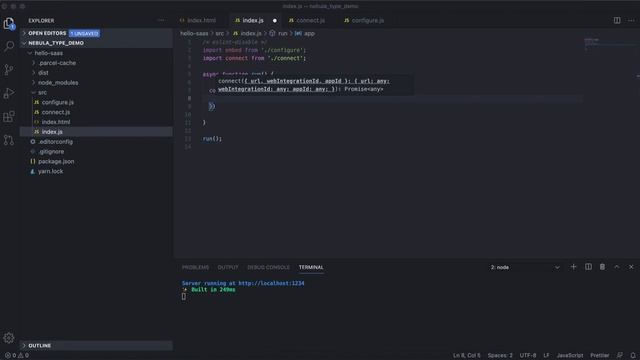The width and height of the screenshot is (640, 360).
Task: Open the notifications bell in status bar
Action: (633, 356)
